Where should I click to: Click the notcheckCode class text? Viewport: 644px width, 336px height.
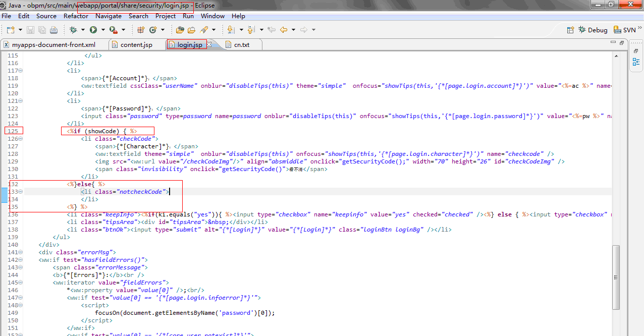pos(142,192)
